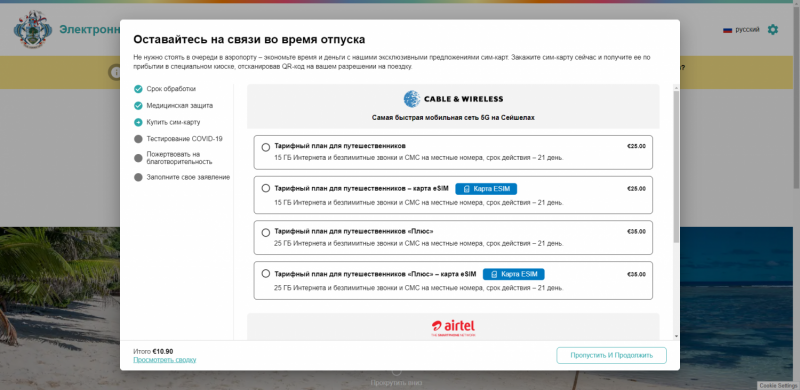
Task: Click the Прокрутить вниз text behind the dialog
Action: 396,383
